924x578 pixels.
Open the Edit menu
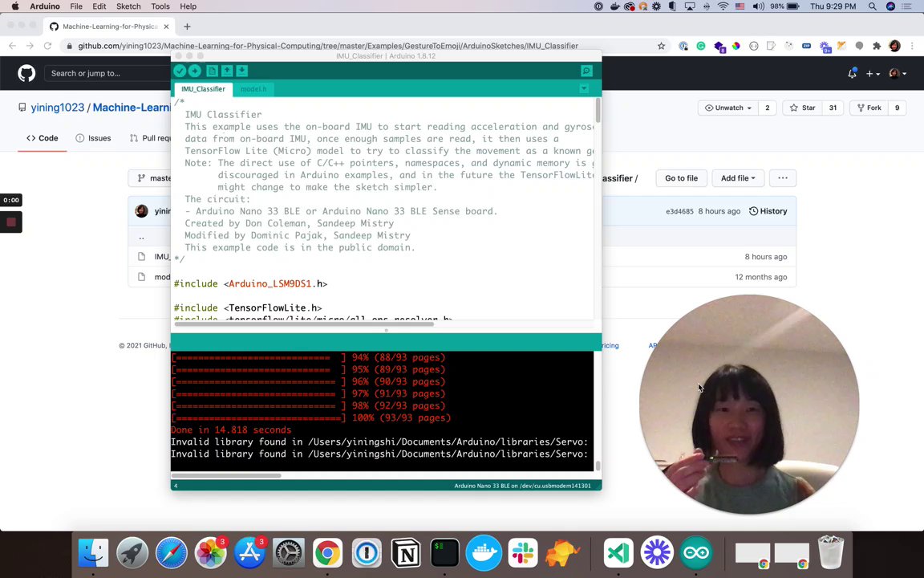coord(99,6)
